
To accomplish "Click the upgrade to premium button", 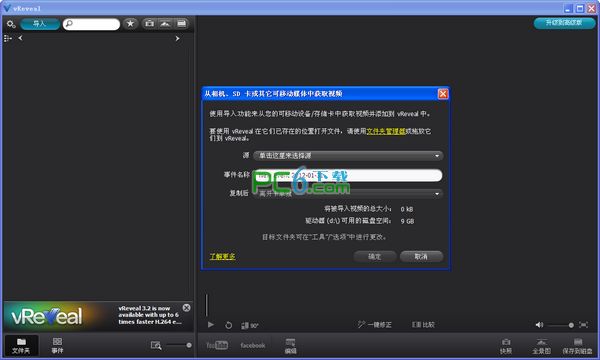I will click(x=564, y=23).
